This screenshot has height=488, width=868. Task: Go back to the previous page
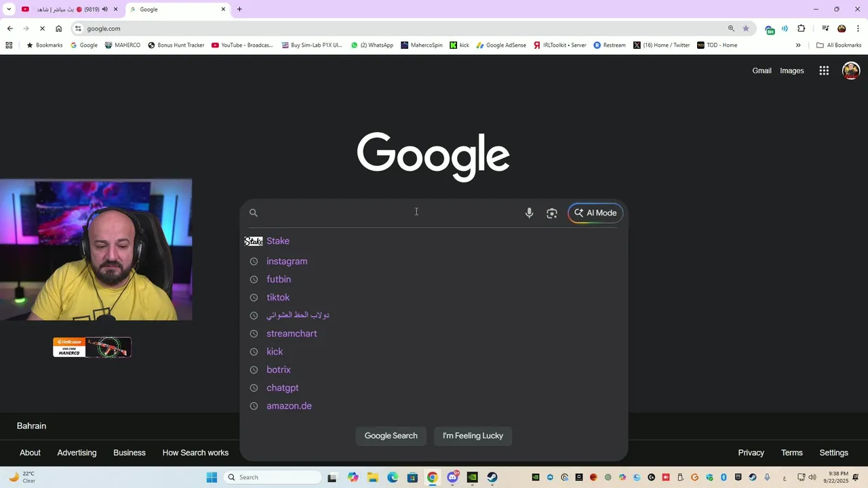pos(9,28)
